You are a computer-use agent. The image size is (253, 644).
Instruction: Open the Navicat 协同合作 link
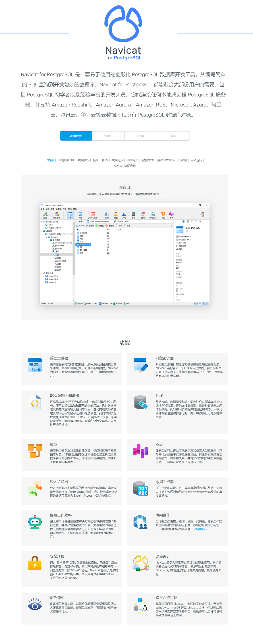(125, 166)
